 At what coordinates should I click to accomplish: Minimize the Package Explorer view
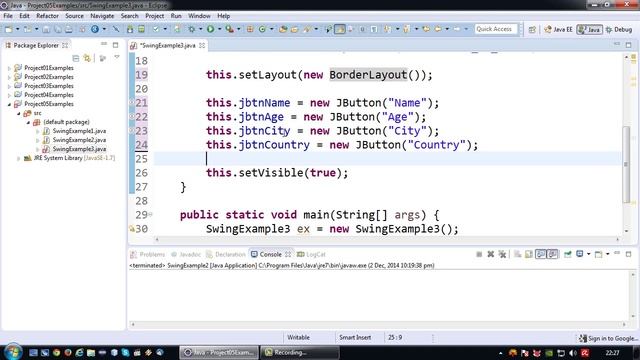(104, 44)
